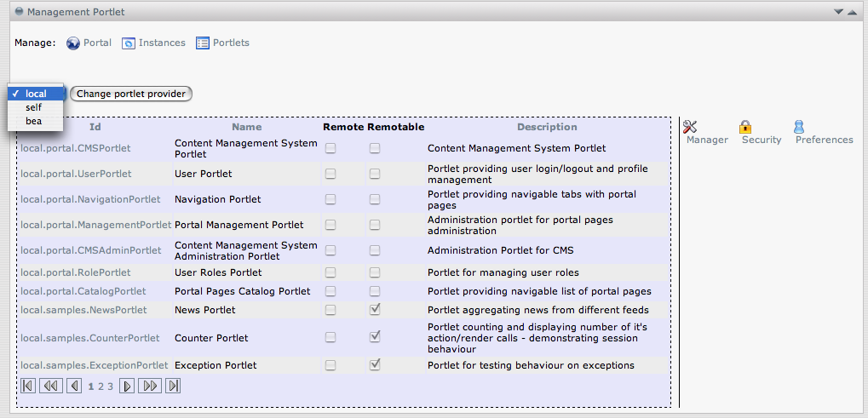Open Security via the padlock icon
This screenshot has width=868, height=418.
pyautogui.click(x=745, y=127)
